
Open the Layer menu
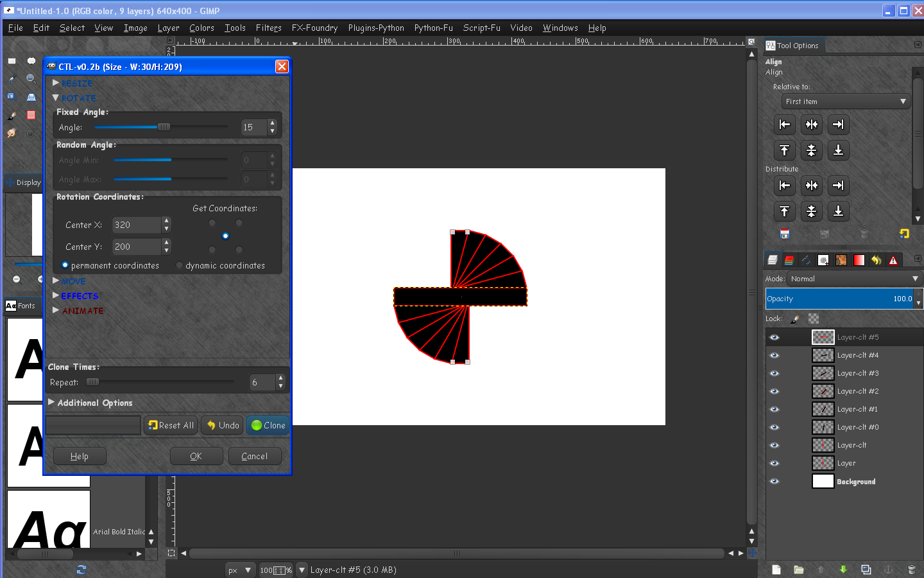(168, 28)
